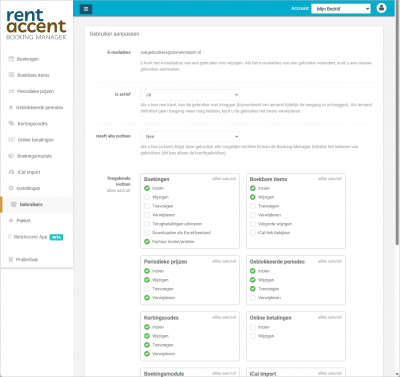This screenshot has width=400, height=377.
Task: Click the subgebruikers@domeinnaam.nl email text
Action: (171, 52)
